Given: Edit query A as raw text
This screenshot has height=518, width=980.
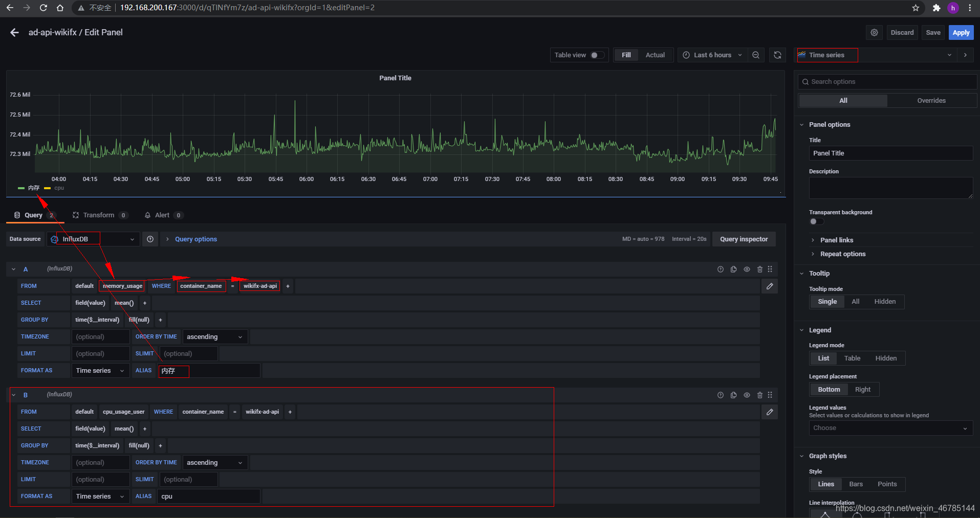Looking at the screenshot, I should click(770, 286).
